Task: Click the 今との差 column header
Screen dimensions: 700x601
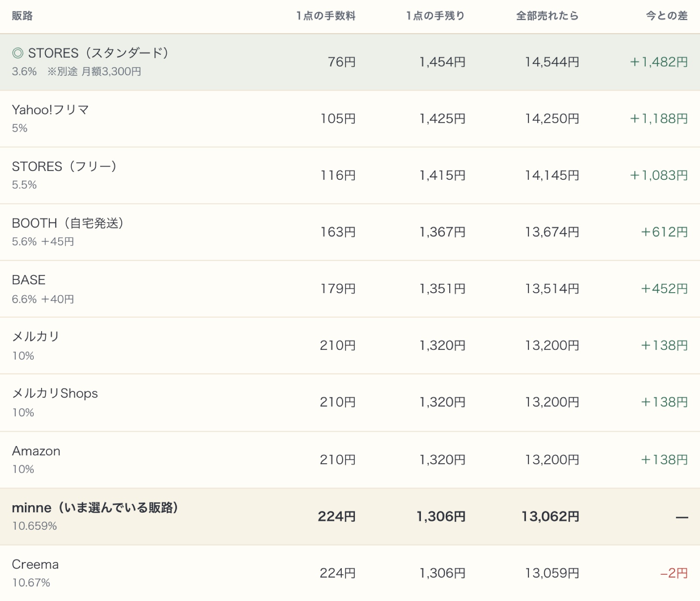Action: tap(667, 16)
